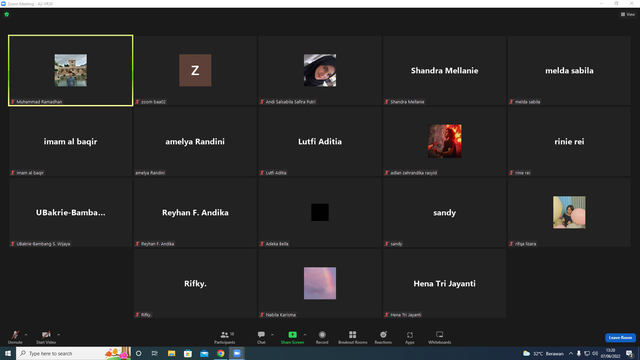Switch to Zoom app on the taskbar
640x360 pixels.
click(x=237, y=353)
